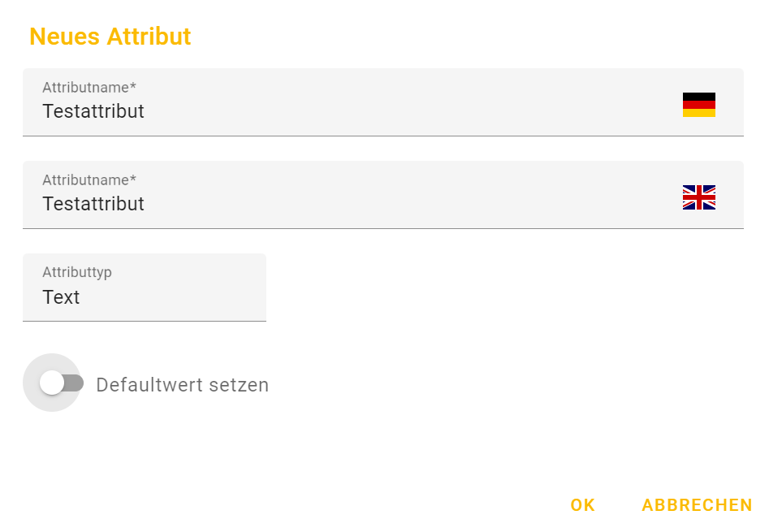Click 'Attributname*' label of the English field

[x=89, y=179]
